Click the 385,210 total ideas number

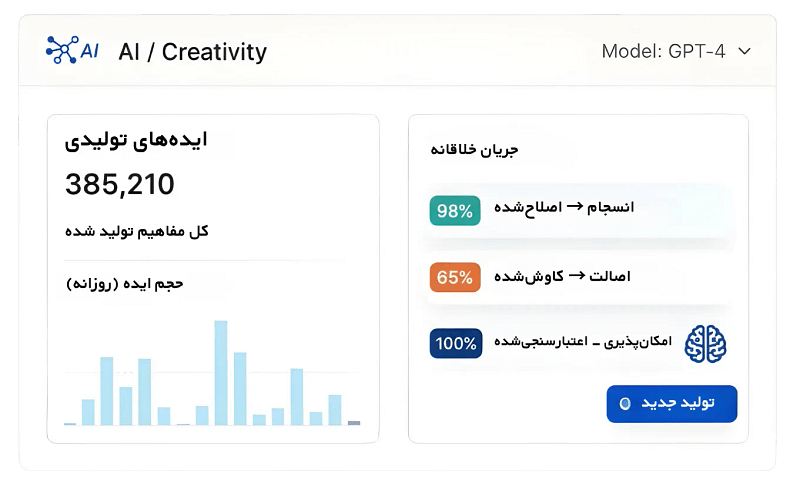click(x=120, y=184)
